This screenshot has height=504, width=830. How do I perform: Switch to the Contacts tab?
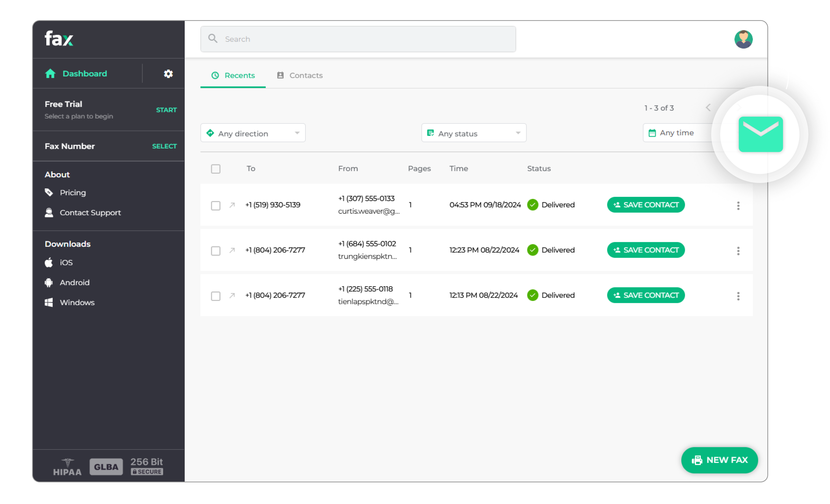point(300,75)
